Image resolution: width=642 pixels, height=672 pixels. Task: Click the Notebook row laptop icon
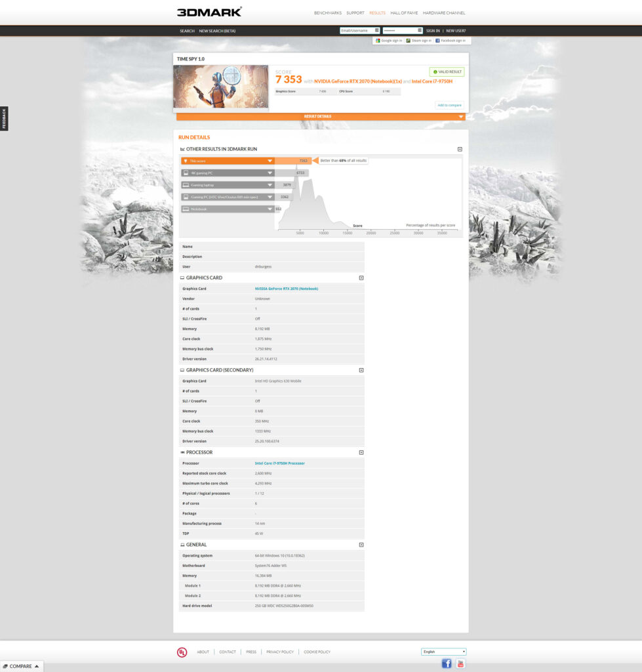(186, 209)
